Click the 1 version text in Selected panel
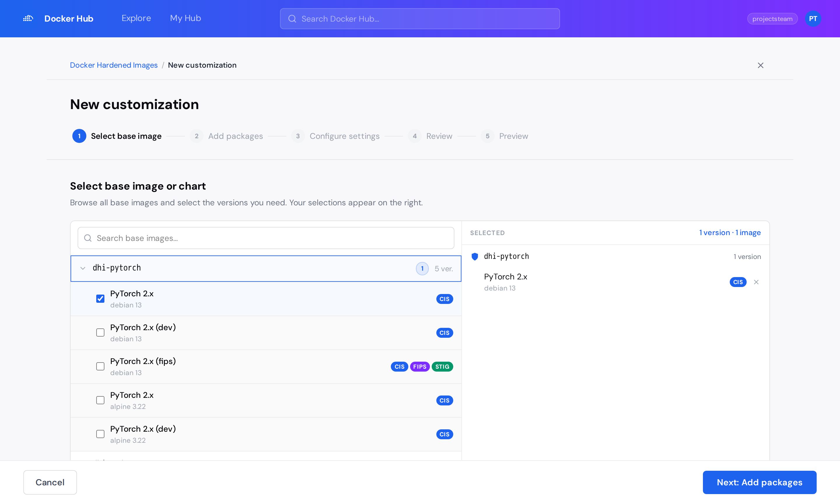This screenshot has width=840, height=504. point(747,257)
